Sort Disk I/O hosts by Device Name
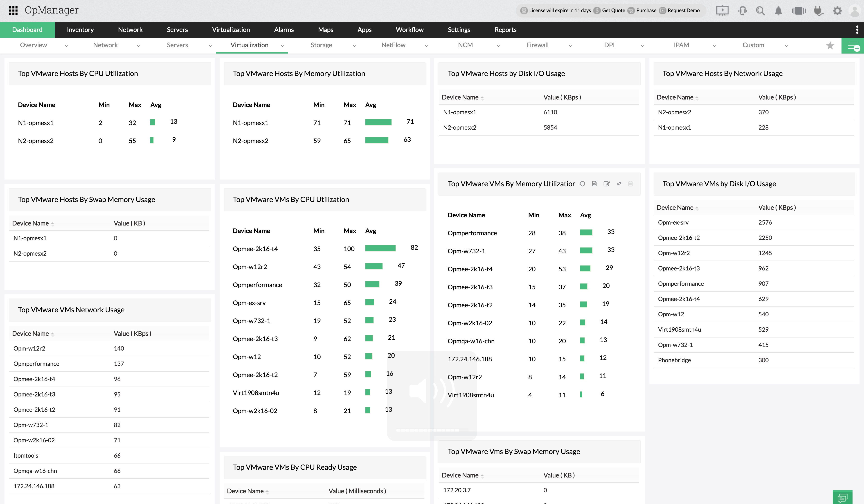The height and width of the screenshot is (504, 864). [x=460, y=97]
